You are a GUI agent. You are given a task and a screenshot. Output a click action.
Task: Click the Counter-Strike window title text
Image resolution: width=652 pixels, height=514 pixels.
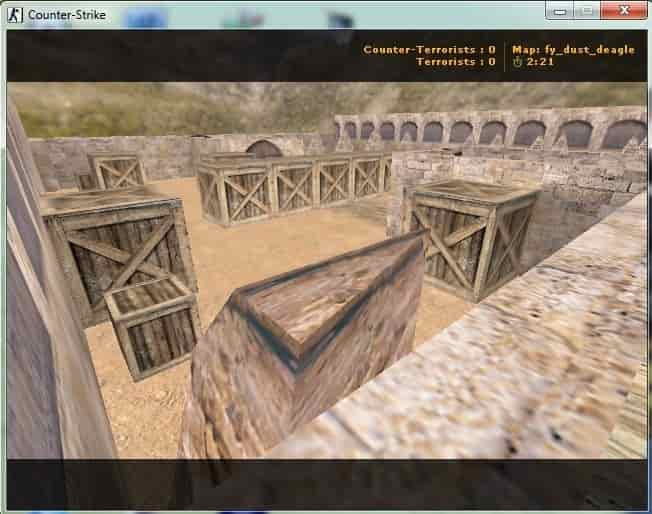[67, 15]
